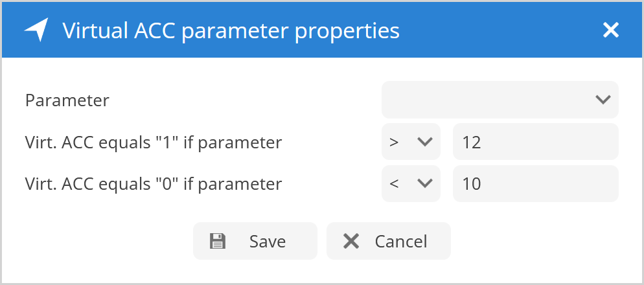
Task: Click the threshold field containing 12
Action: click(x=535, y=142)
